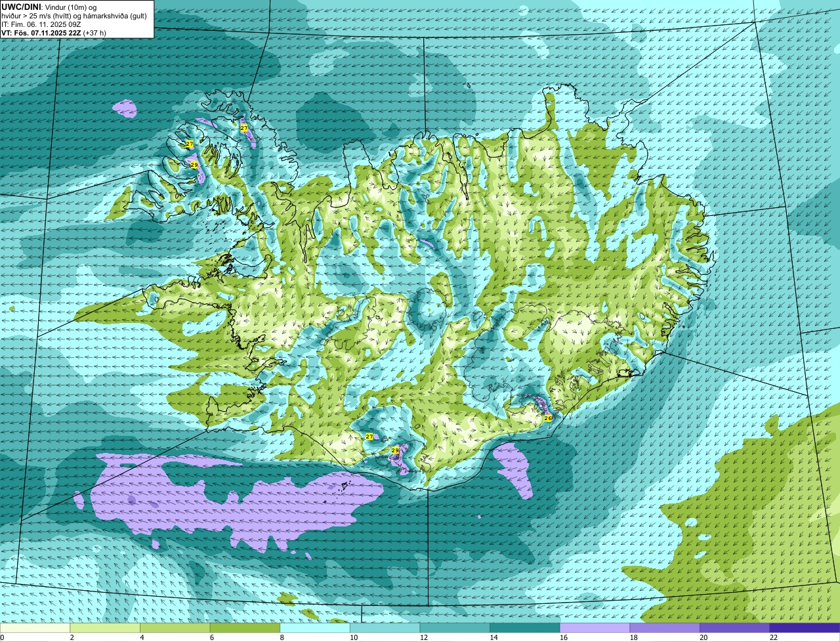Click the small purple patch northwest of the Westfjords
This screenshot has width=840, height=642.
(125, 108)
